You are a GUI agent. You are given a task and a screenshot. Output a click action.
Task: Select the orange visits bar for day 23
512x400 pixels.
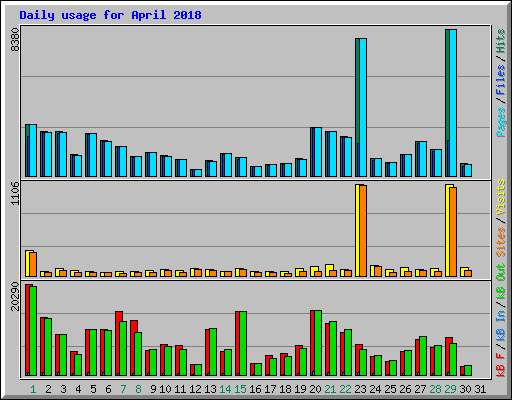pyautogui.click(x=363, y=231)
